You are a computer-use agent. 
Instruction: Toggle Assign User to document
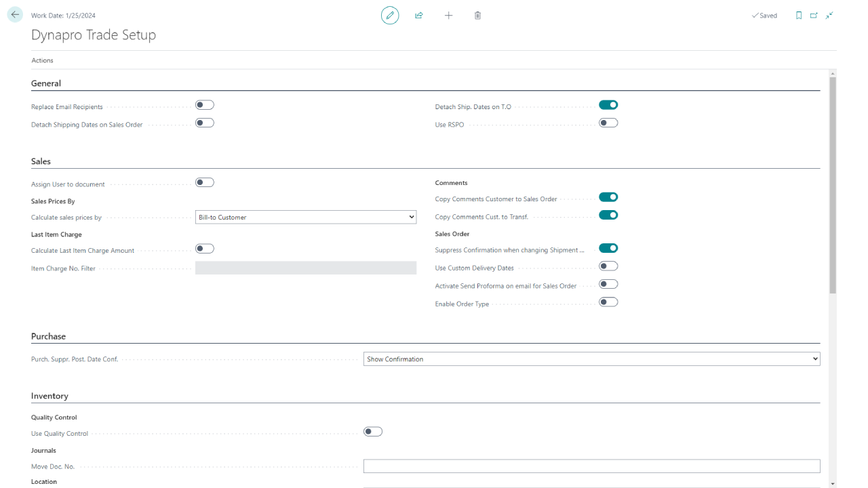tap(205, 182)
